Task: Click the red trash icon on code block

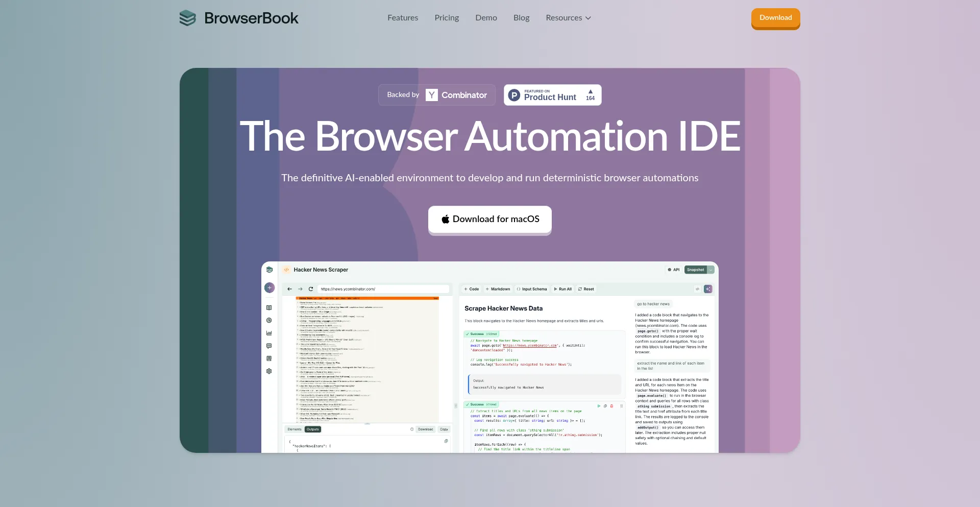Action: click(611, 406)
